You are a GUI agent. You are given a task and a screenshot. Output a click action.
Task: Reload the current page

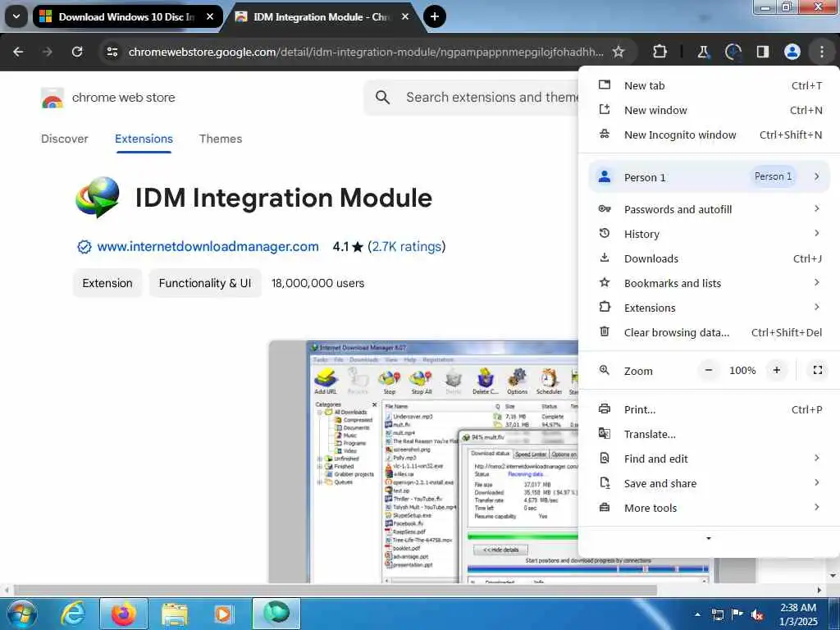click(x=77, y=52)
